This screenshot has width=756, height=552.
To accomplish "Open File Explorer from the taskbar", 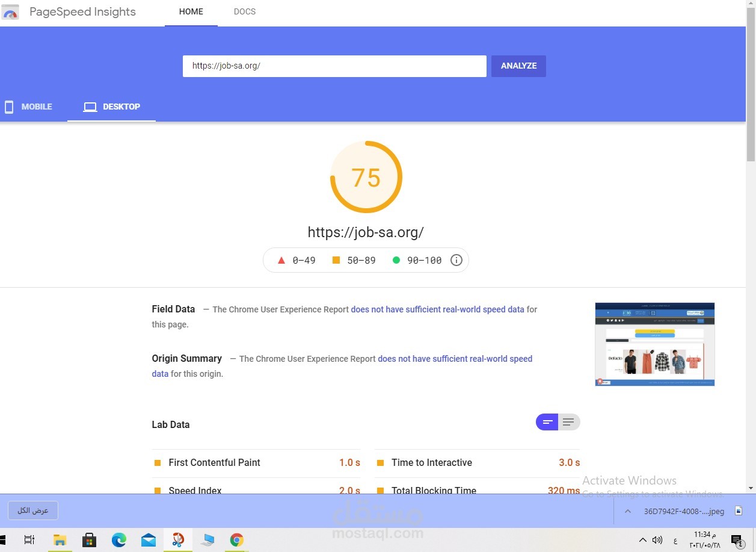I will [x=60, y=540].
